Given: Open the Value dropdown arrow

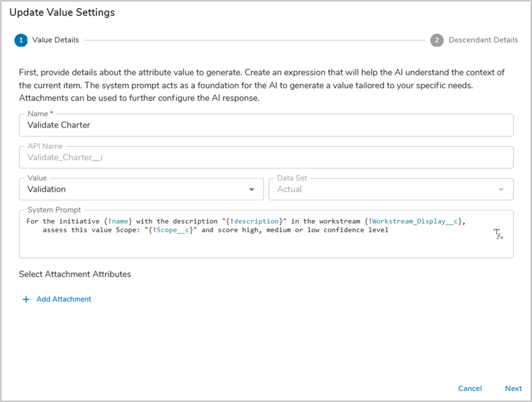Looking at the screenshot, I should click(252, 189).
